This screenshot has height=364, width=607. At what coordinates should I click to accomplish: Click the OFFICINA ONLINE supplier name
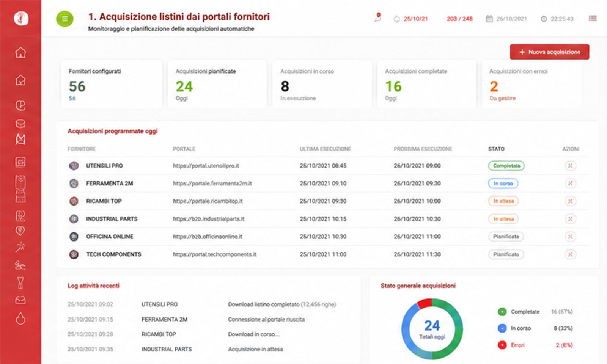point(110,237)
